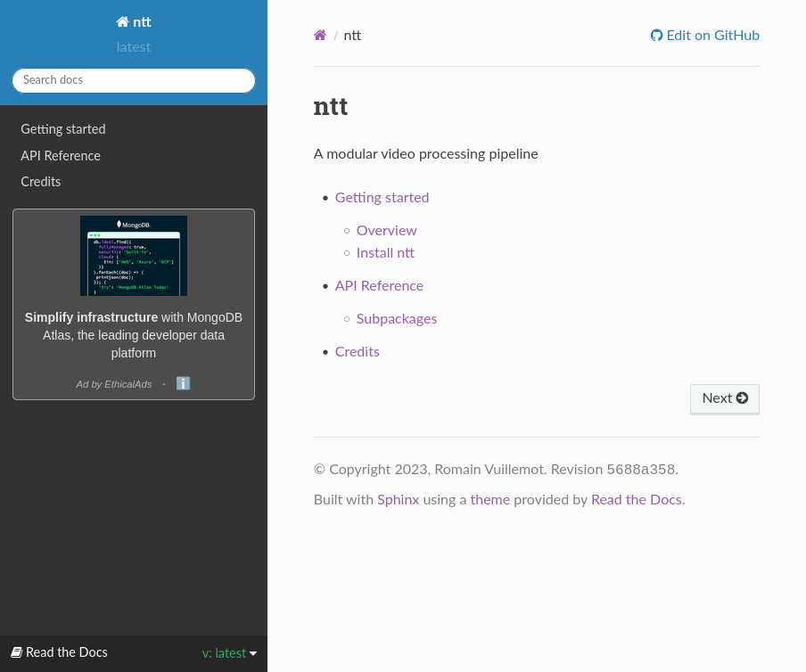The height and width of the screenshot is (672, 806).
Task: Select Credits in the sidebar navigation
Action: 41,182
